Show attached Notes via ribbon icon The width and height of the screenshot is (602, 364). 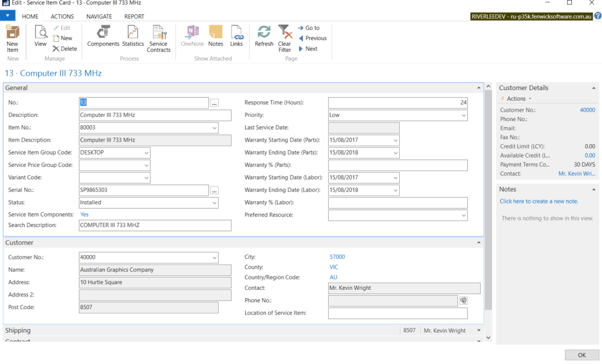[215, 36]
